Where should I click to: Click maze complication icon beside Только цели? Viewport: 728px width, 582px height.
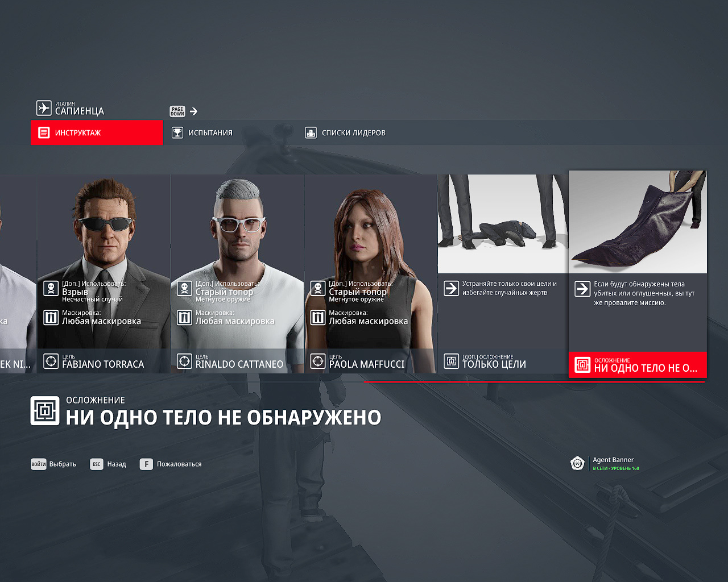click(451, 361)
